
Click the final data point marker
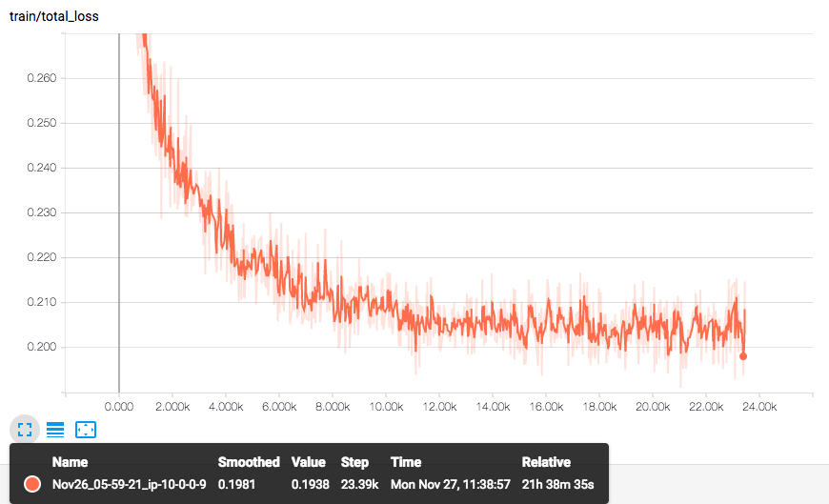click(743, 356)
